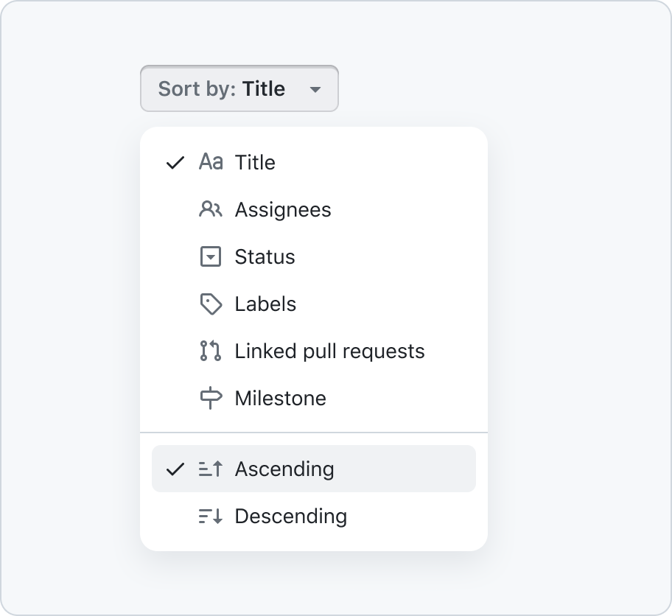Choose the Status field option

pos(314,256)
